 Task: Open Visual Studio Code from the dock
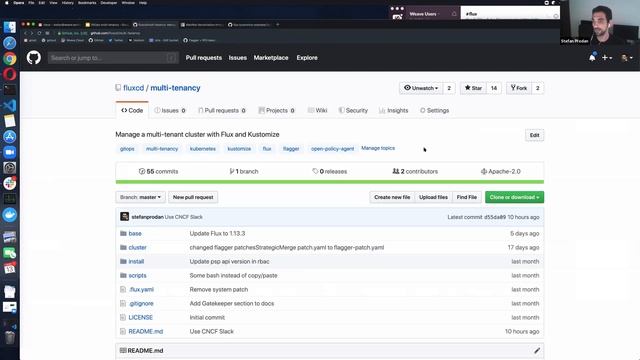(9, 105)
